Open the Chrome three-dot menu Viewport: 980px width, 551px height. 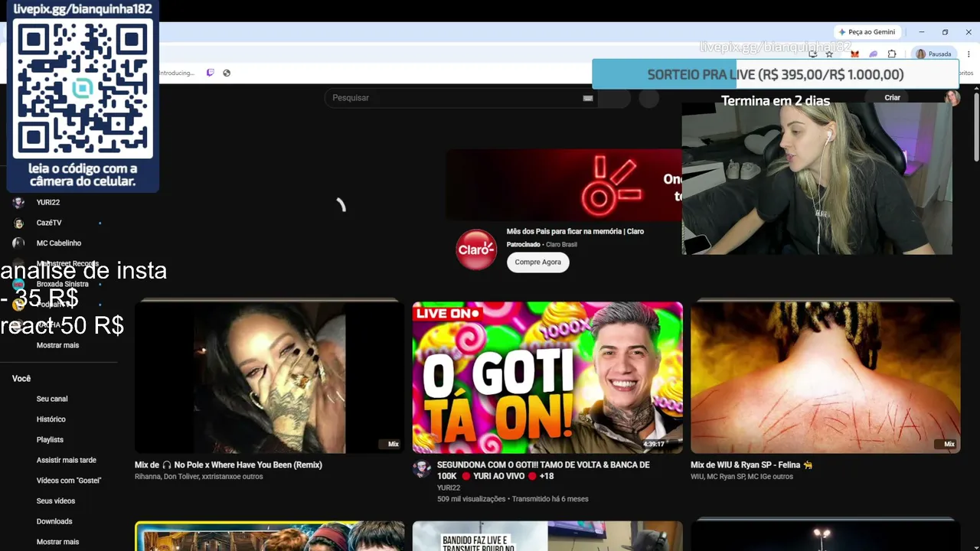(x=969, y=54)
